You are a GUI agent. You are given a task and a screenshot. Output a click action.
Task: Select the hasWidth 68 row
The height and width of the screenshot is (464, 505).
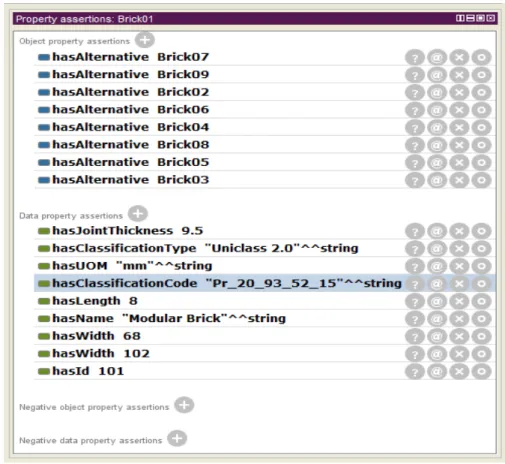[265, 336]
